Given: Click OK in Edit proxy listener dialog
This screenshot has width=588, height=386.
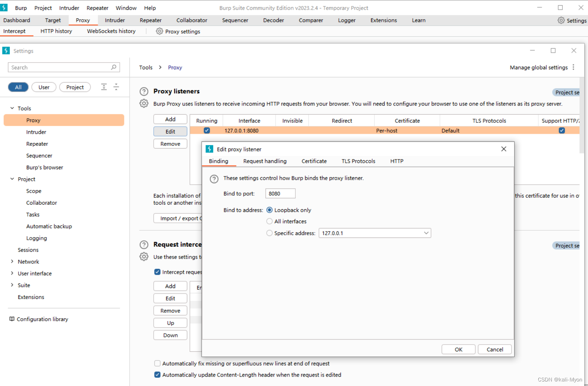Looking at the screenshot, I should [x=458, y=349].
